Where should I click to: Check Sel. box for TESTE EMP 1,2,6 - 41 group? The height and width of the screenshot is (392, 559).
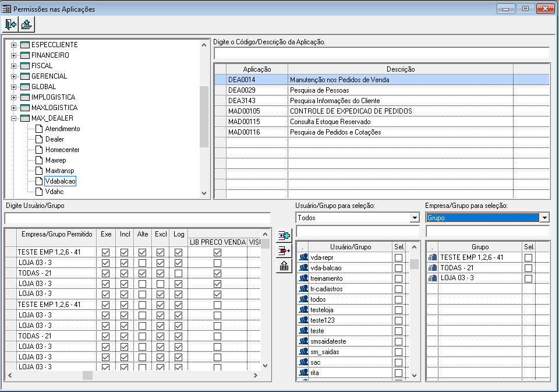528,257
